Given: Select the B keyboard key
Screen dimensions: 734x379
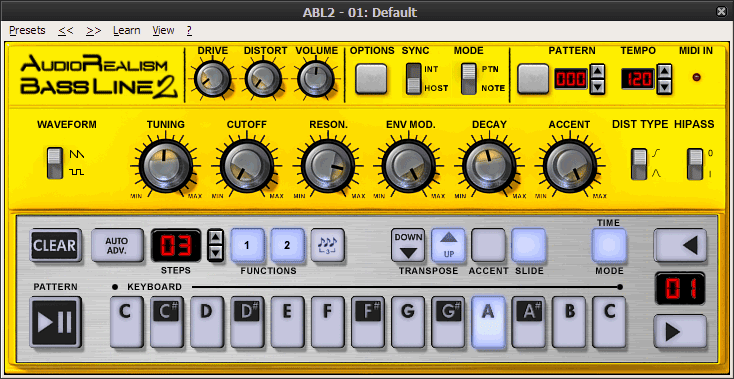Looking at the screenshot, I should coord(569,322).
